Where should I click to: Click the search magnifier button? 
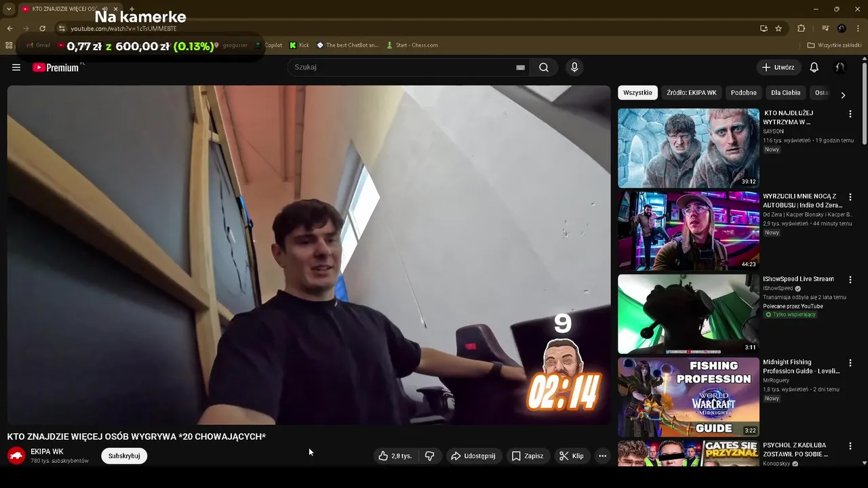(544, 67)
